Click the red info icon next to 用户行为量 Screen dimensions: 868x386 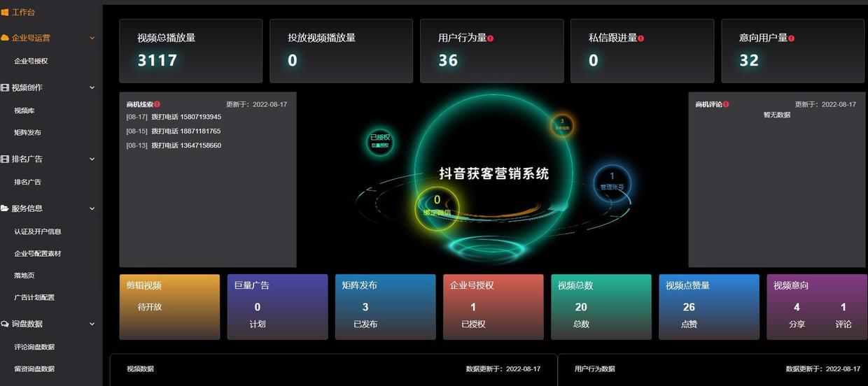(490, 38)
